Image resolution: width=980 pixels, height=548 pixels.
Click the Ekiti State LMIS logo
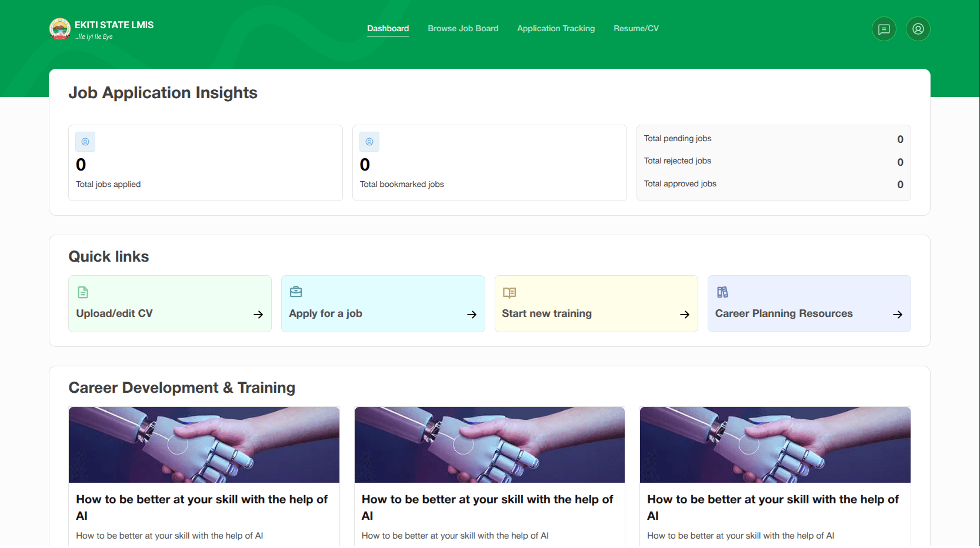(60, 29)
